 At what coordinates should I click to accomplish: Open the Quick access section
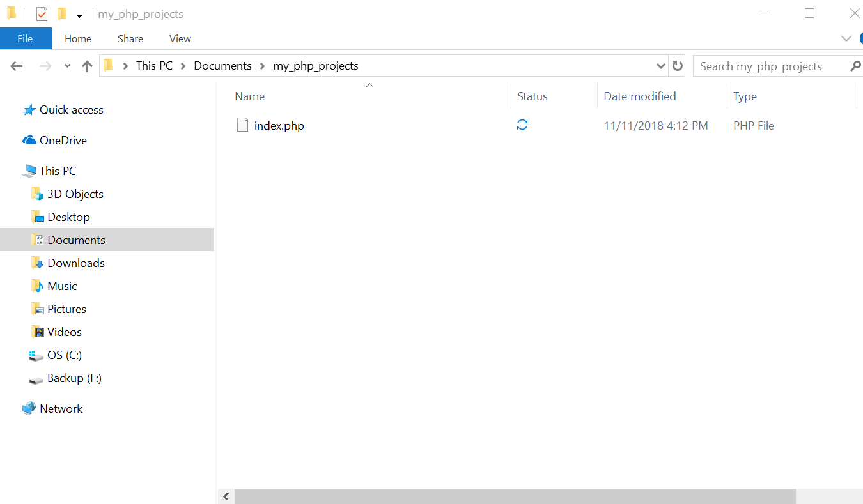[x=70, y=109]
